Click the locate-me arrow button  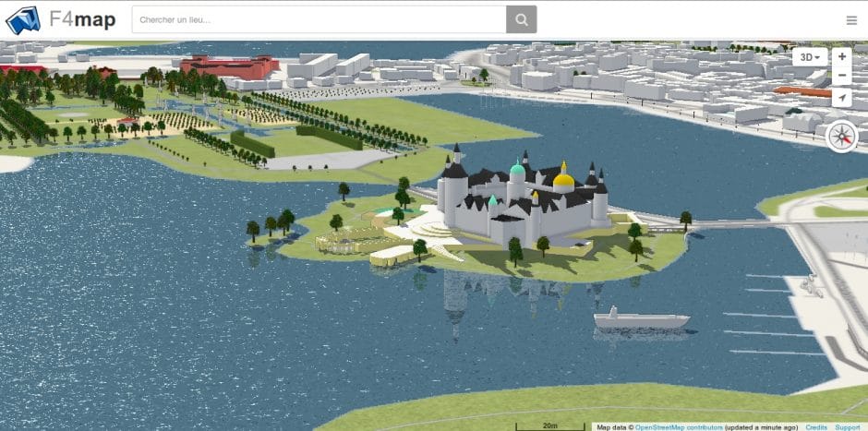pyautogui.click(x=841, y=97)
